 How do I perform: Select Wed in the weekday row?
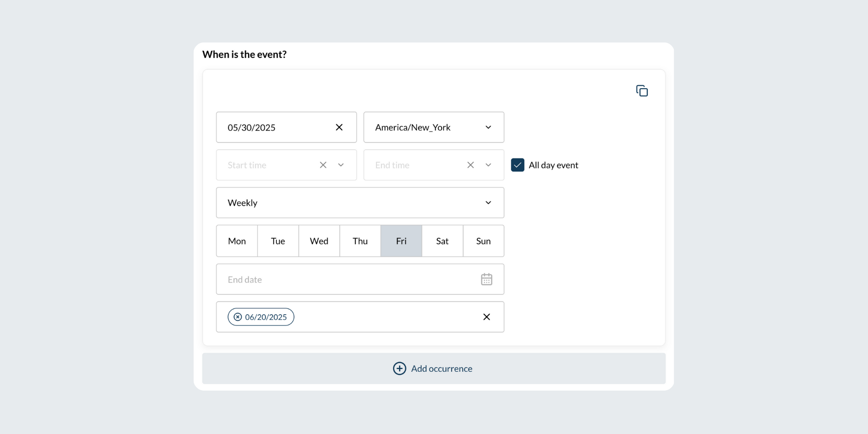point(319,241)
